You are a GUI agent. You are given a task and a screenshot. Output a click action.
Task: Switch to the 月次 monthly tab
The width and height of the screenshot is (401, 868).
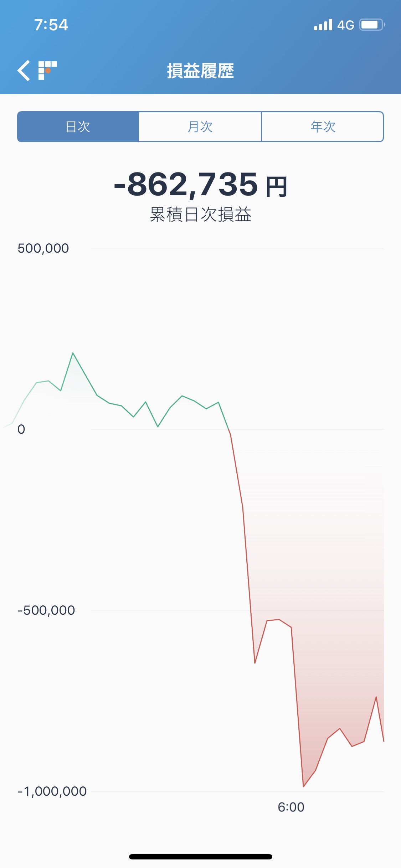click(200, 127)
